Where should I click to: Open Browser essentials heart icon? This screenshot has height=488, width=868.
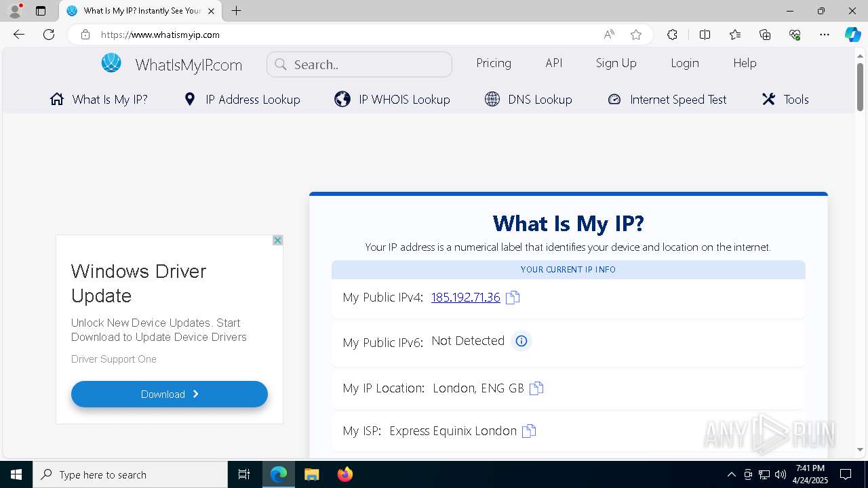coord(795,35)
